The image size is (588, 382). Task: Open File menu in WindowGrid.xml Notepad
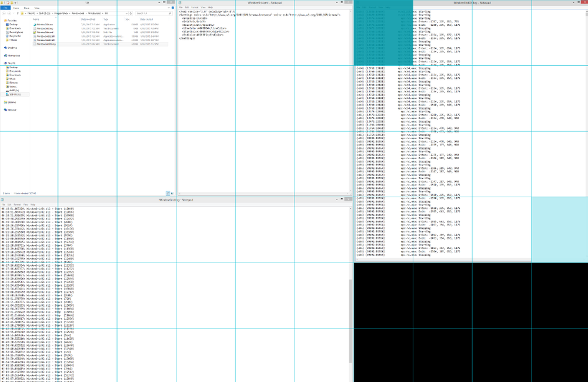[181, 7]
